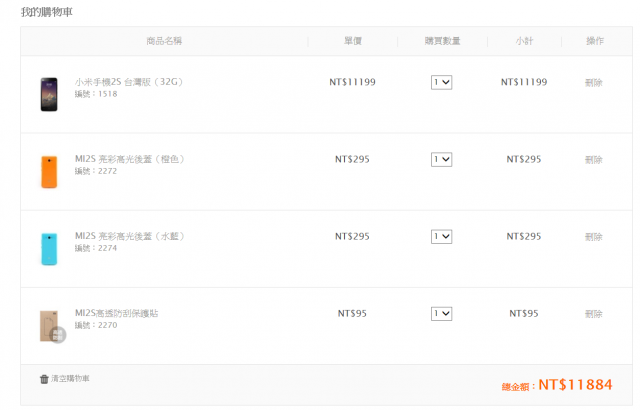Expand quantity dropdown for screen protector 2270
The image size is (640, 410).
pos(441,314)
